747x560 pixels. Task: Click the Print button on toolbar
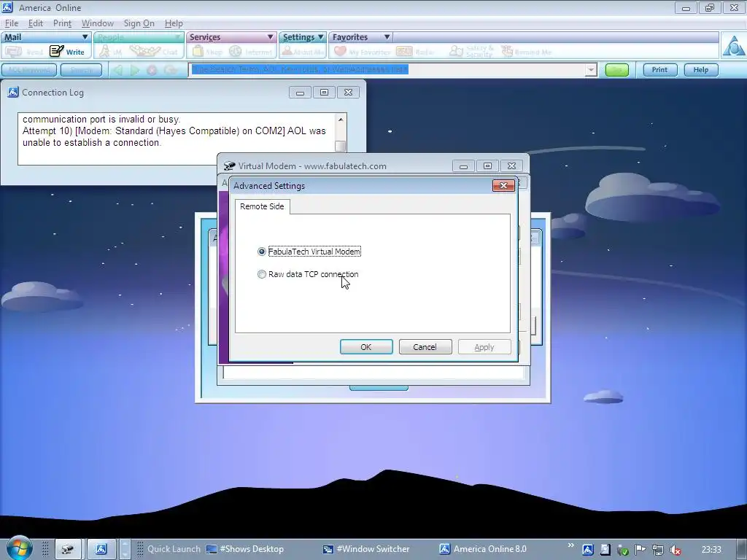point(659,70)
